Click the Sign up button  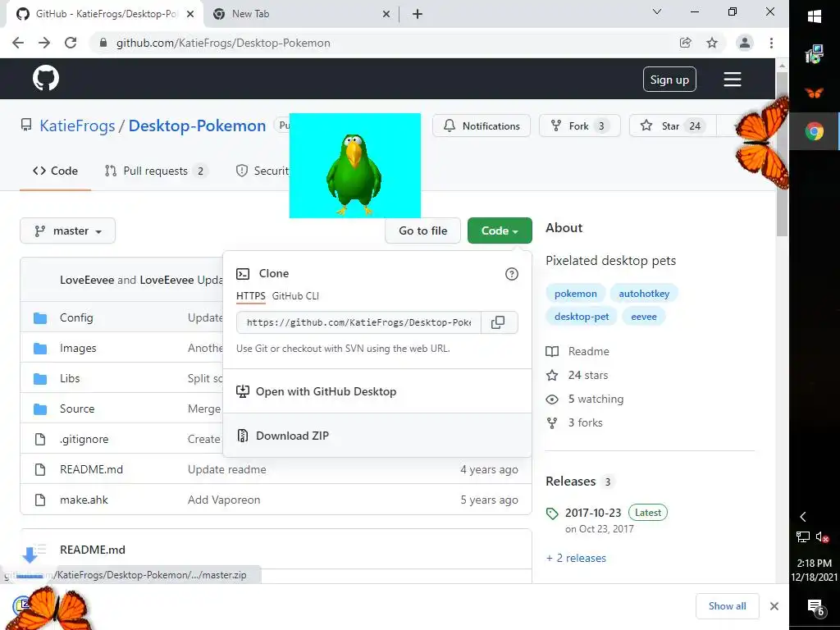[669, 80]
